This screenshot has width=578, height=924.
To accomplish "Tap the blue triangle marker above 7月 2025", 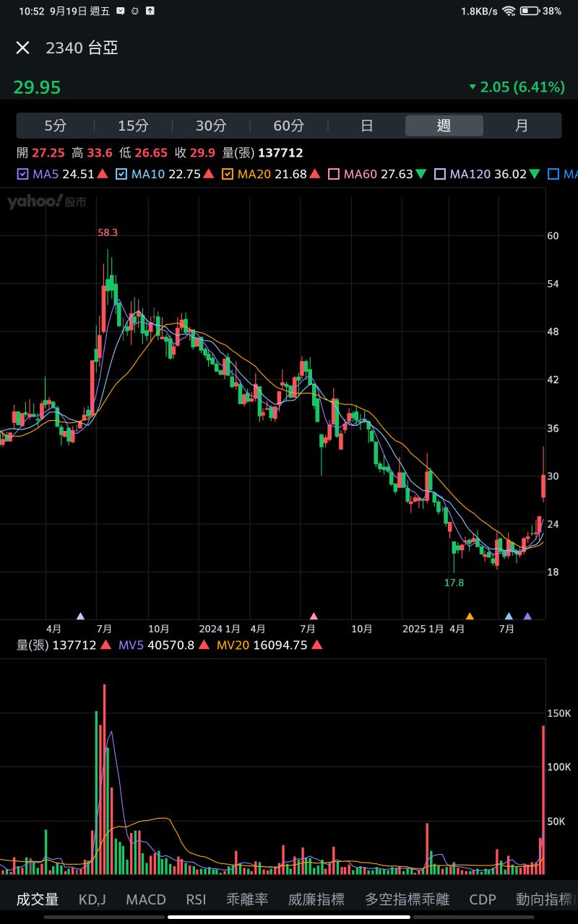I will (x=509, y=616).
